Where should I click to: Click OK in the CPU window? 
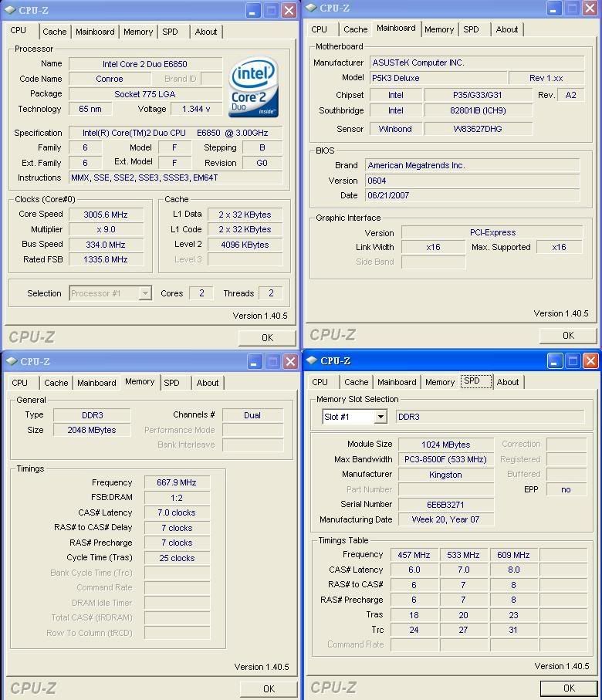(x=267, y=338)
